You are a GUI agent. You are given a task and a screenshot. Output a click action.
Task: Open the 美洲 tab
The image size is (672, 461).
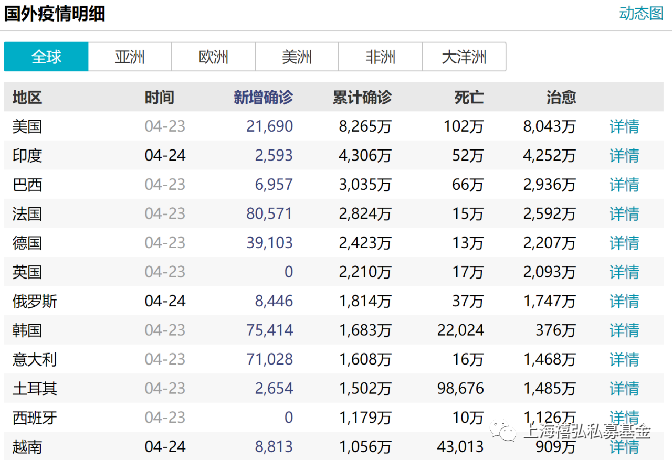pyautogui.click(x=297, y=57)
